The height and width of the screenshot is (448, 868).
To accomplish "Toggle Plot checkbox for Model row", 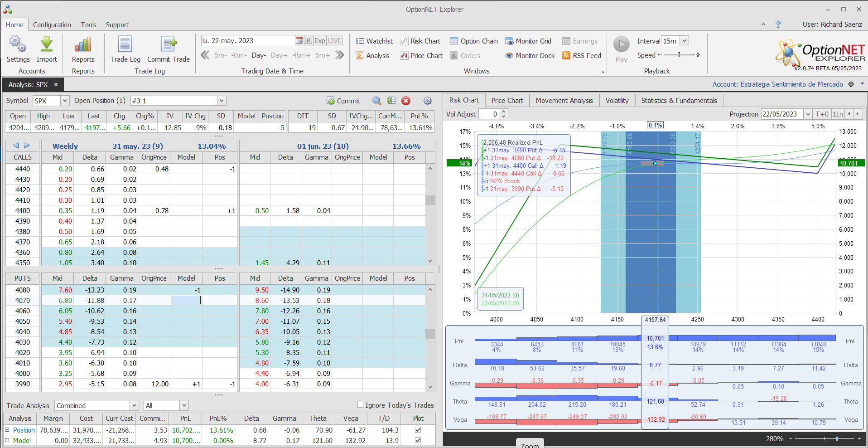I will click(418, 440).
